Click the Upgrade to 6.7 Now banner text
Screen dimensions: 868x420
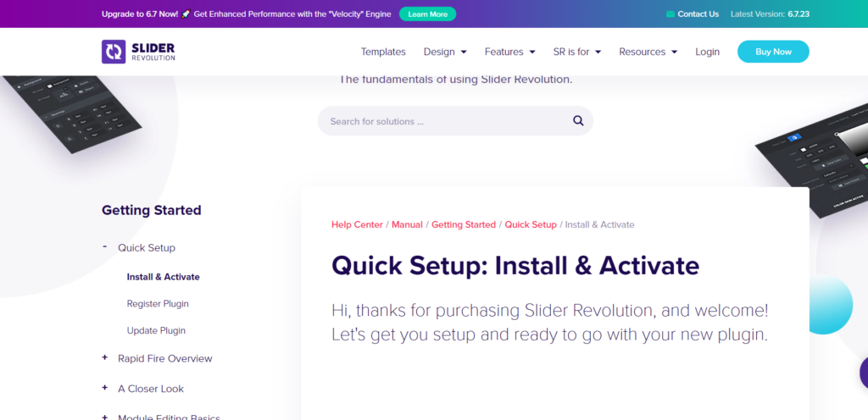pos(140,14)
